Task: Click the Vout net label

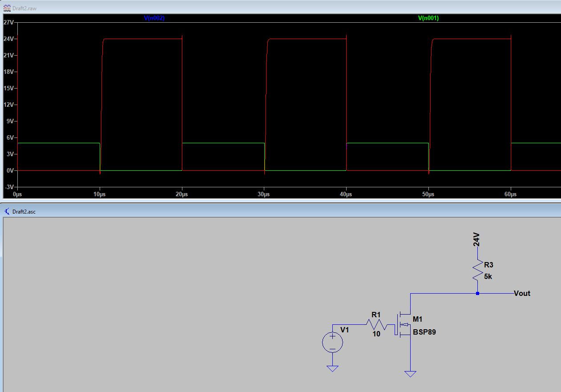Action: [x=522, y=294]
